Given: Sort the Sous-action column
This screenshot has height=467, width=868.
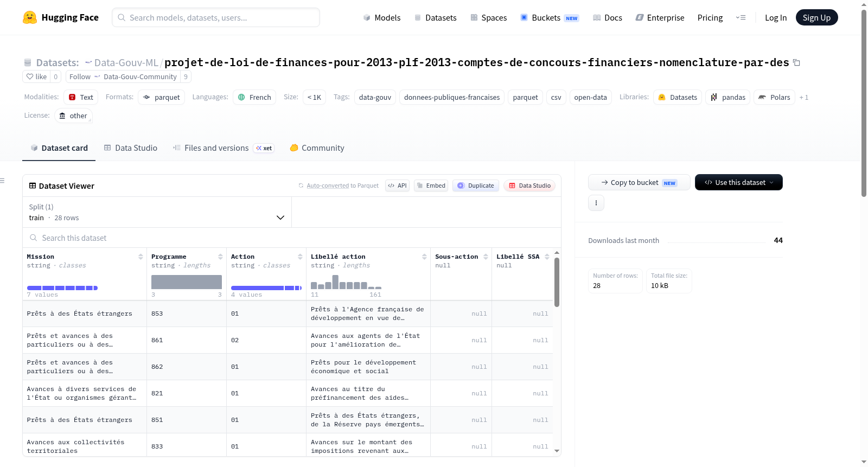Looking at the screenshot, I should [486, 257].
